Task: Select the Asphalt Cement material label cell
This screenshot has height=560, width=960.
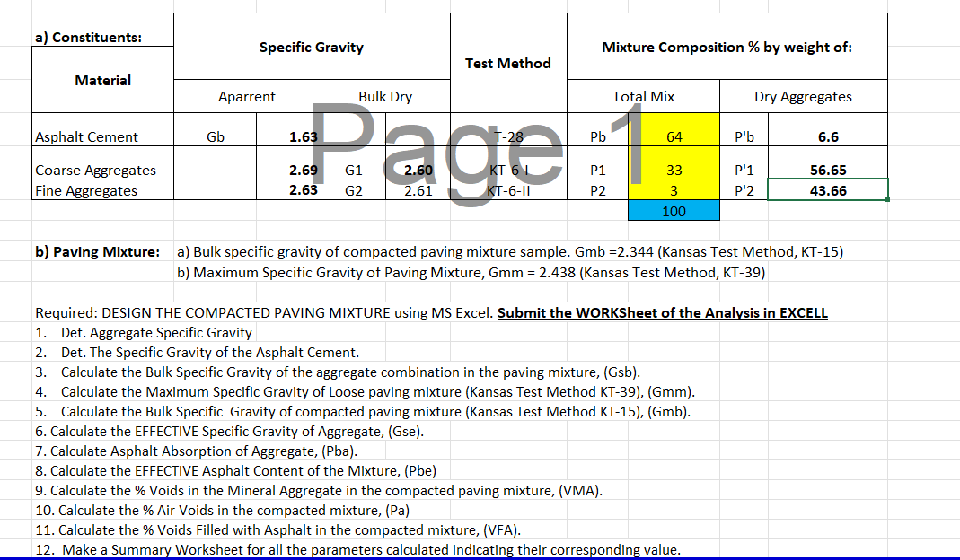Action: (87, 136)
